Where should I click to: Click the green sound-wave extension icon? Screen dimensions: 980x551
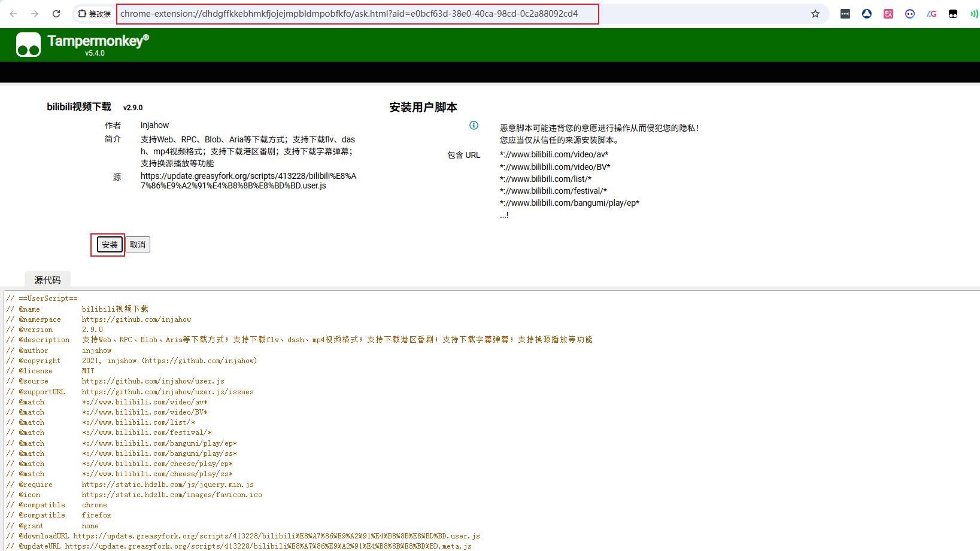[974, 14]
